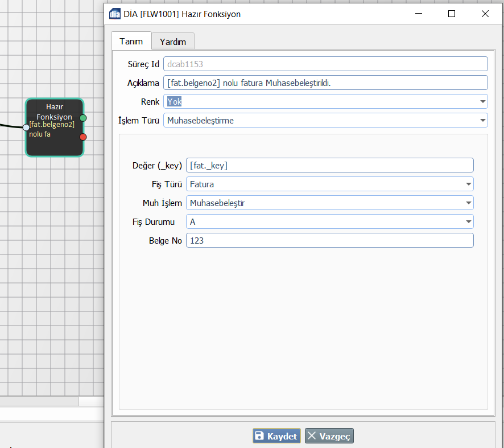This screenshot has height=448, width=504.
Task: Click the DİA logo icon in title bar
Action: pos(114,14)
